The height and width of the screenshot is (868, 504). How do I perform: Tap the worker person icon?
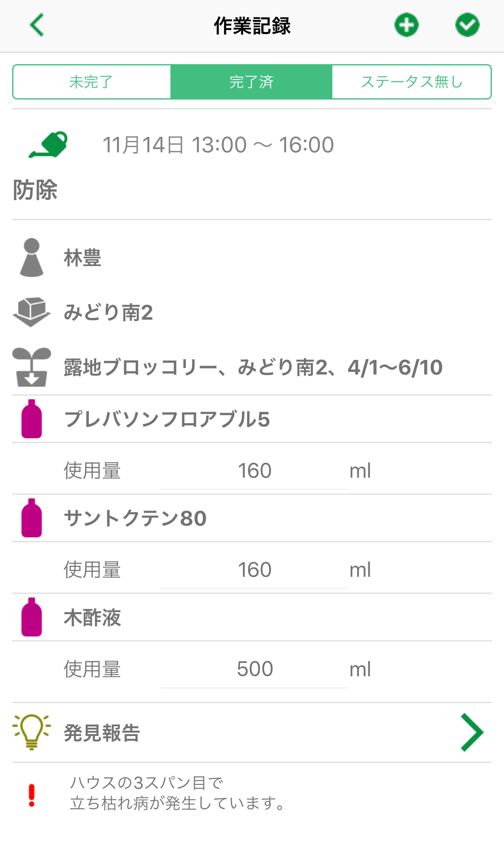tap(32, 258)
